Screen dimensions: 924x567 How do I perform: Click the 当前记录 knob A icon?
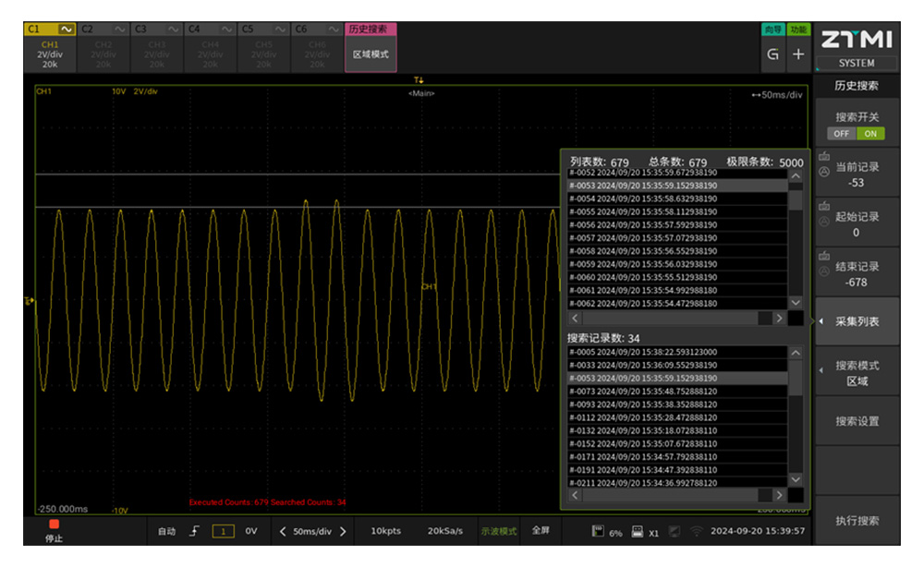pos(824,172)
